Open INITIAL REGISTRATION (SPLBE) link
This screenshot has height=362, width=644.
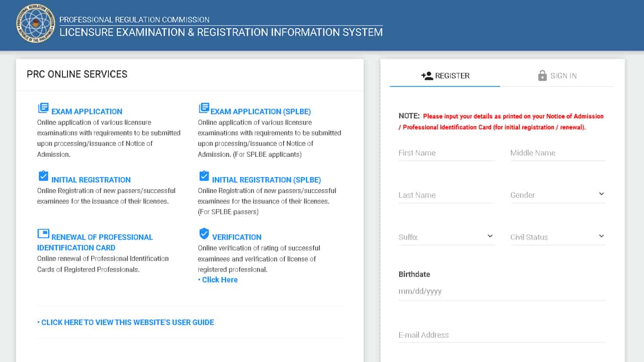point(267,179)
